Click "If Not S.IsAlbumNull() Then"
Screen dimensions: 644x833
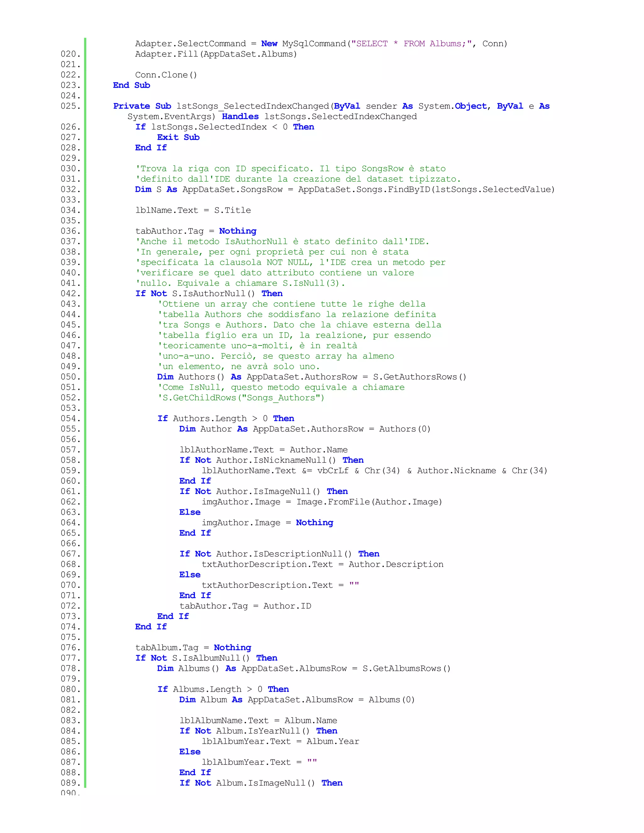click(x=206, y=658)
